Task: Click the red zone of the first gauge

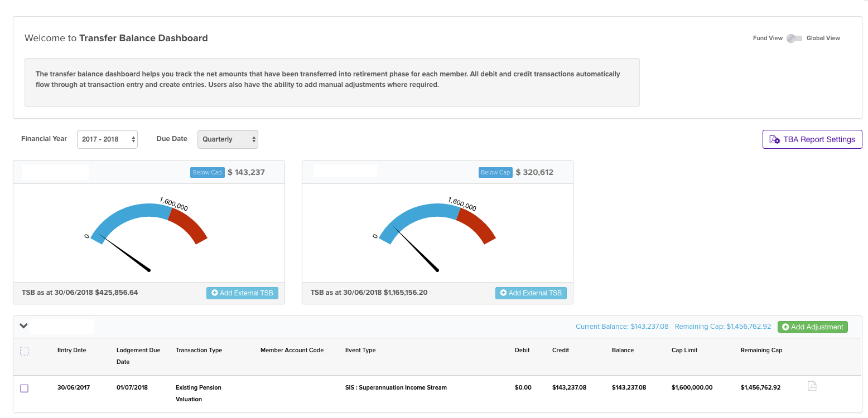Action: pos(190,225)
